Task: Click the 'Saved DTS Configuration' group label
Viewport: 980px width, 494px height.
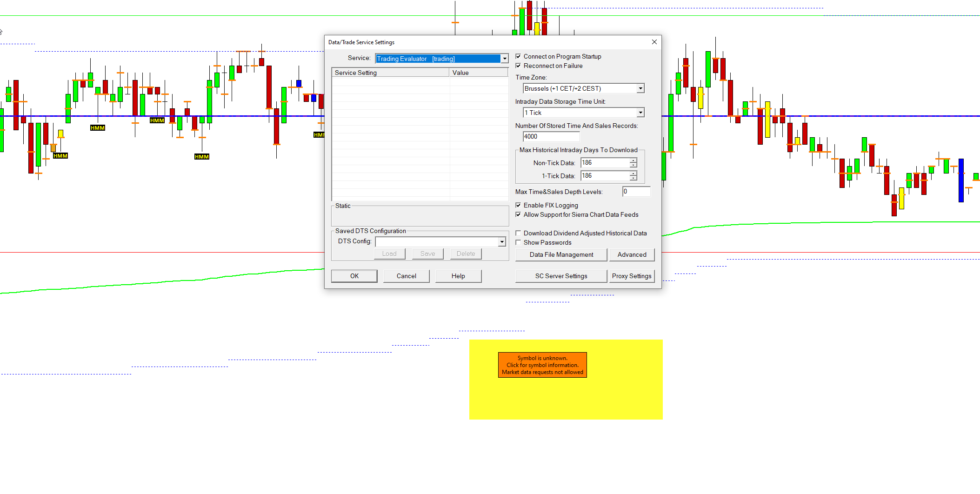Action: 371,231
